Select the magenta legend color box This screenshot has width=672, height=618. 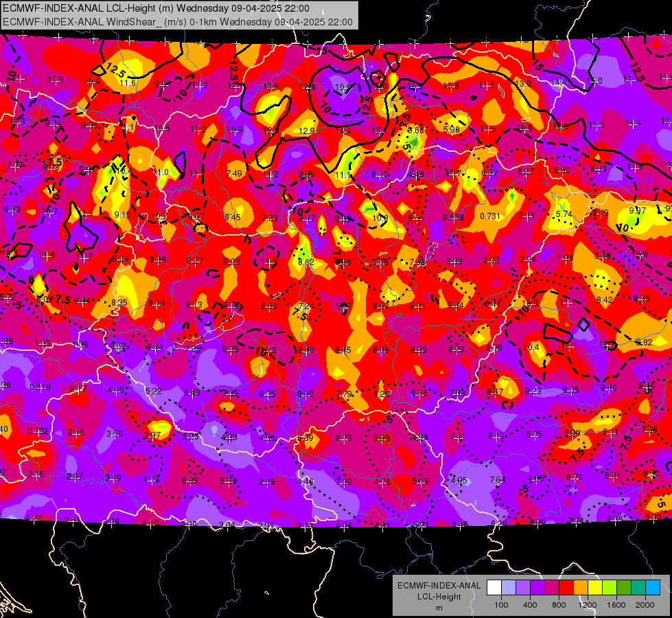pos(552,588)
